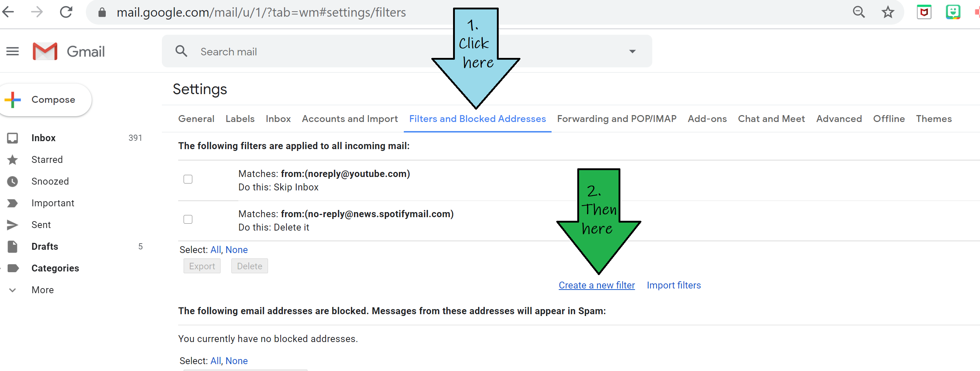Reload the page with the refresh icon
Screen dimensions: 980x371
coord(66,12)
